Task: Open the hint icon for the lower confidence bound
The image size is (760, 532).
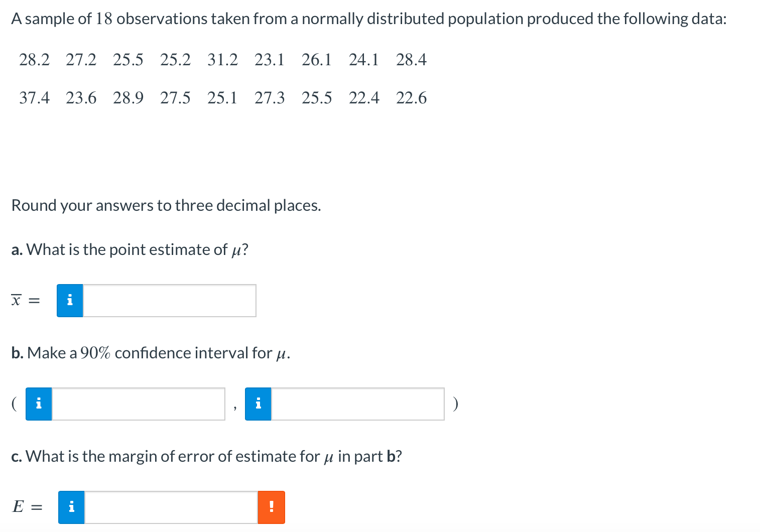Action: tap(38, 404)
